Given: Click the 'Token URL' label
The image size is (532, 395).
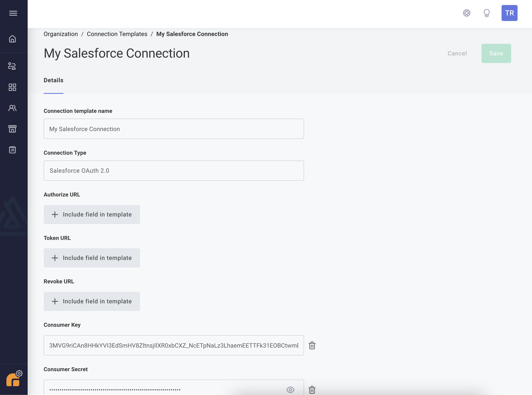Looking at the screenshot, I should click(x=57, y=238).
